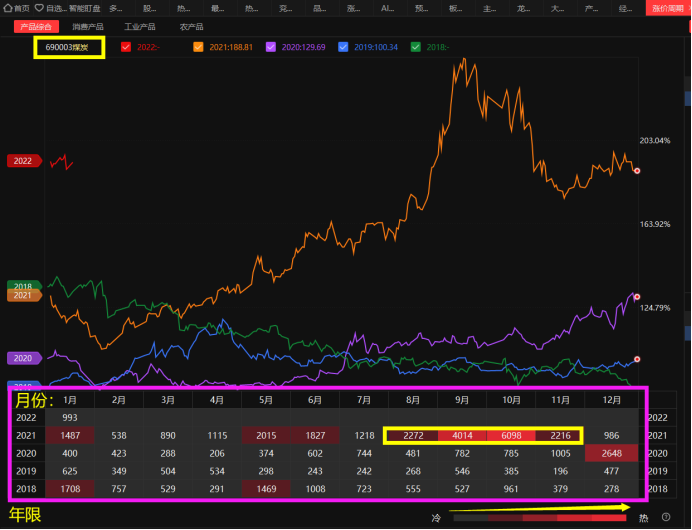
Task: Select the 2015 cell for May 2021
Action: [266, 436]
